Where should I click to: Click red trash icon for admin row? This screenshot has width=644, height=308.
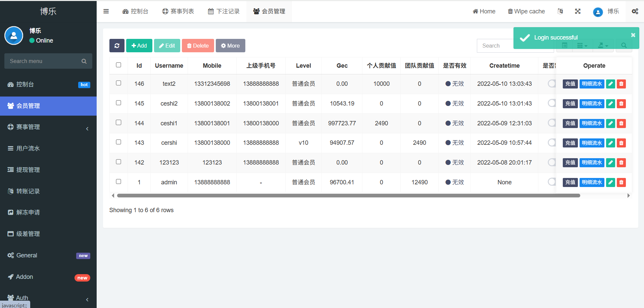621,182
